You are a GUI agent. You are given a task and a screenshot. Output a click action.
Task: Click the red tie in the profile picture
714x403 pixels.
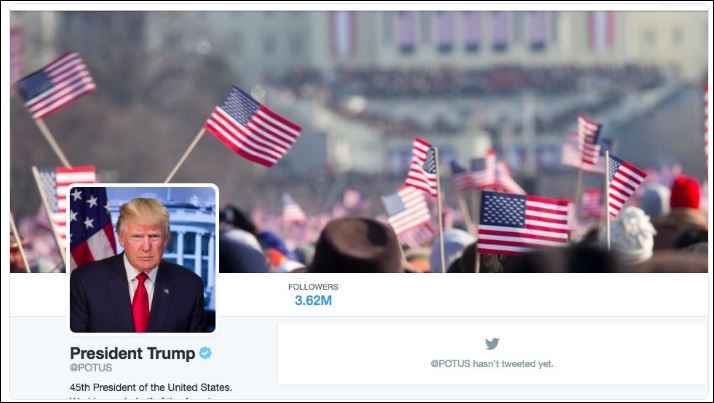point(141,302)
